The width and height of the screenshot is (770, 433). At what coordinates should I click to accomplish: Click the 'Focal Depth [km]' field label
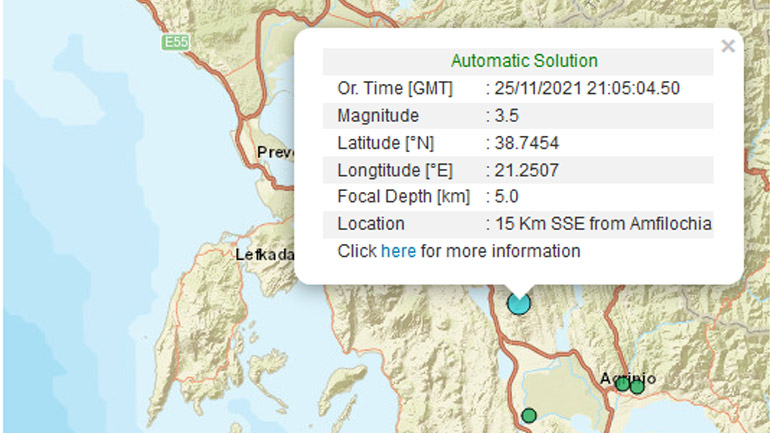click(x=403, y=197)
